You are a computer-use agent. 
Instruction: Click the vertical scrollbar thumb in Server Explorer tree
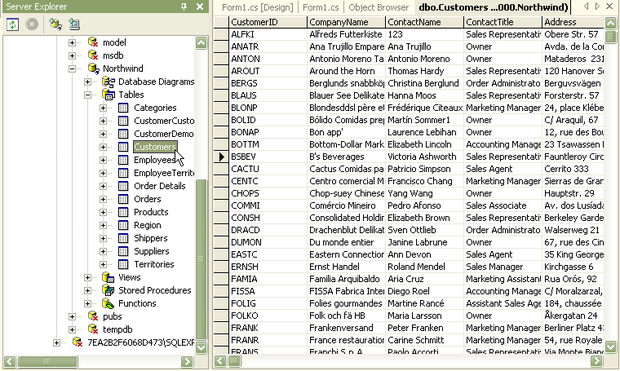click(201, 259)
